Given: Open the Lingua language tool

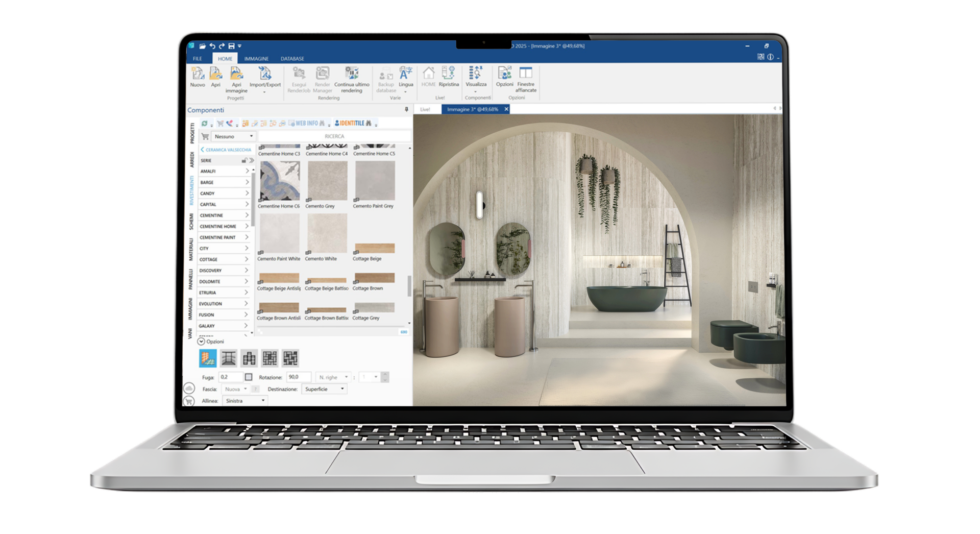Looking at the screenshot, I should [406, 77].
